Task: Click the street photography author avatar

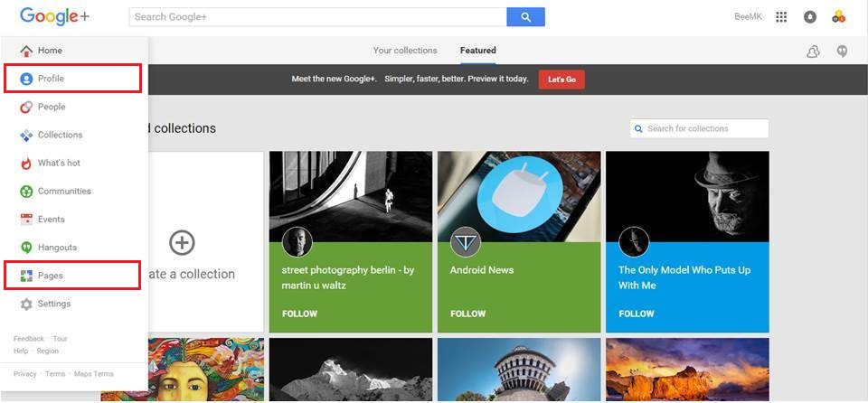Action: point(297,242)
